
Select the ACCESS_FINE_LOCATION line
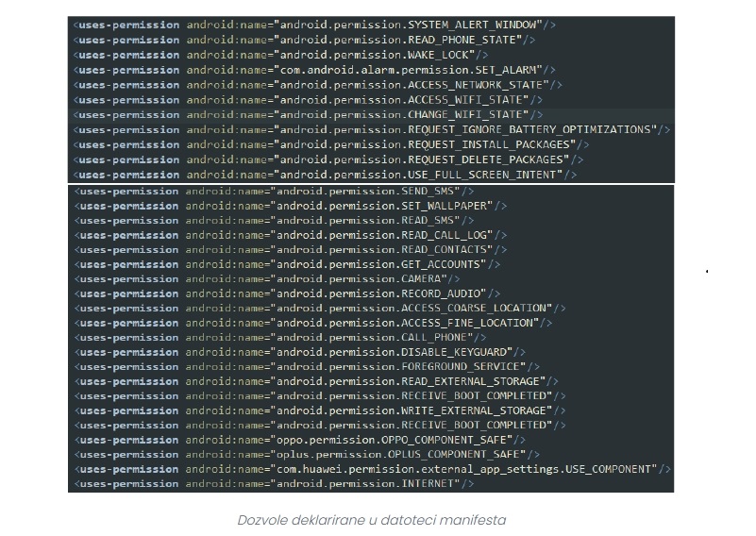(x=313, y=323)
